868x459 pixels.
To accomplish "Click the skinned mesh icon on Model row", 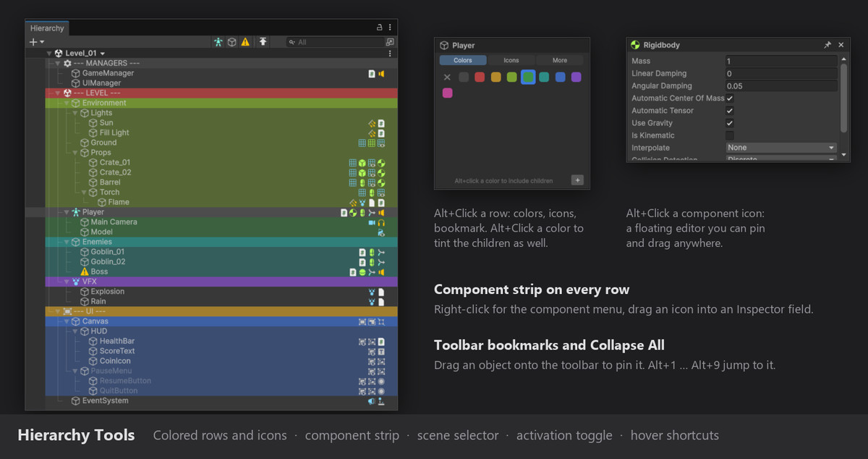I will click(381, 232).
